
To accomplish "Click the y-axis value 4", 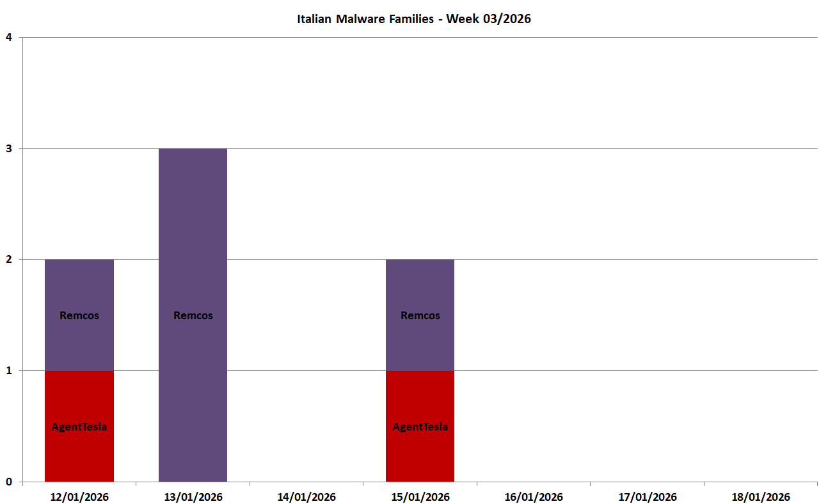I will 9,37.
